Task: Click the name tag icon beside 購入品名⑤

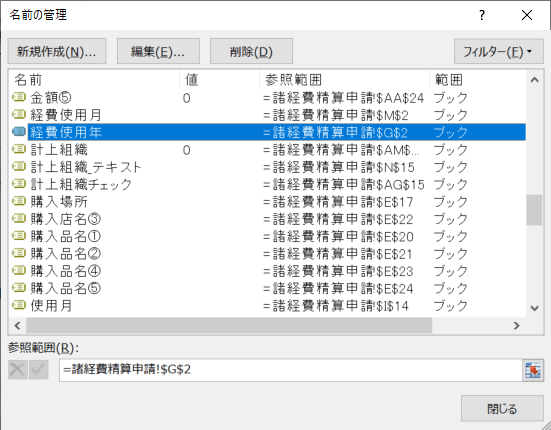Action: (x=19, y=288)
